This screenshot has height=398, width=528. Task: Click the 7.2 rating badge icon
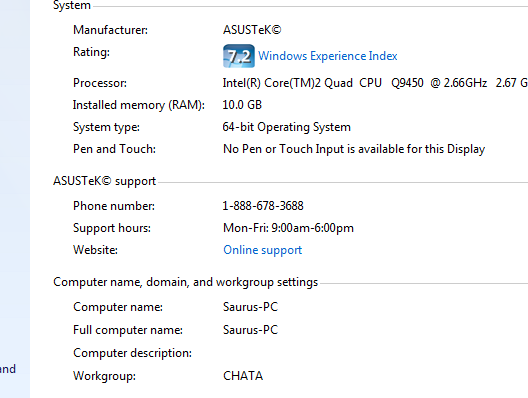tap(239, 56)
